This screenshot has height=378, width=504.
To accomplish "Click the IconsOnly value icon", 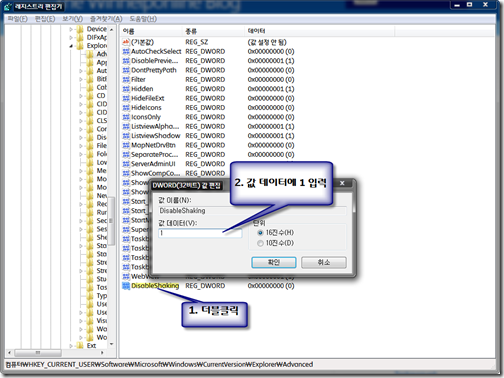I will pyautogui.click(x=126, y=117).
